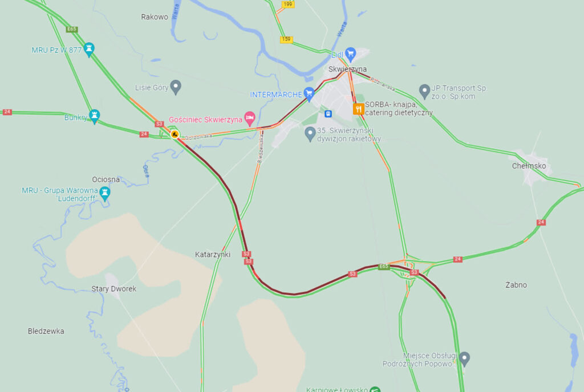
Task: Select the Stary Dworek village label
Action: tap(114, 289)
